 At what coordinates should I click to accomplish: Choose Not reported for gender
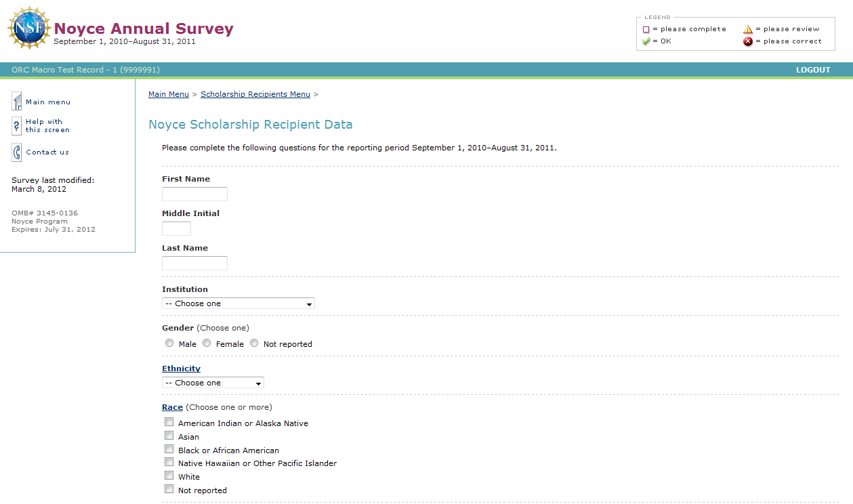click(x=254, y=343)
